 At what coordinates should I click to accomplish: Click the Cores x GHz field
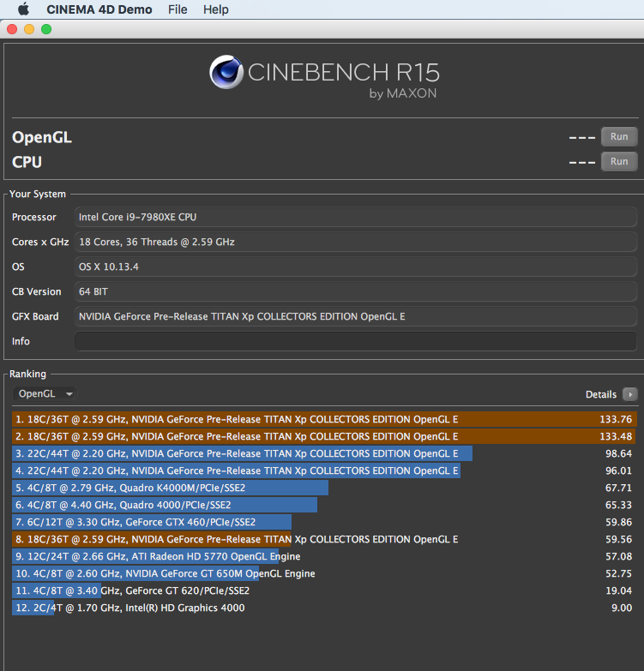point(356,242)
